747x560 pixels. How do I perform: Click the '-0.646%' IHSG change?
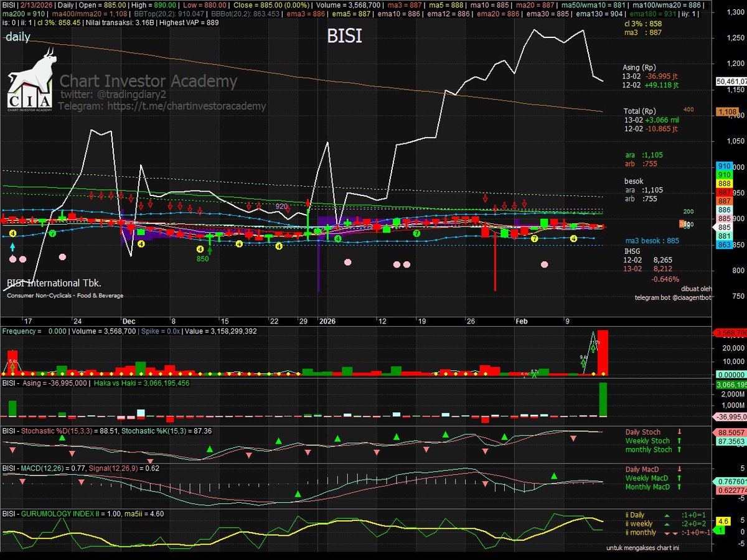pyautogui.click(x=665, y=279)
